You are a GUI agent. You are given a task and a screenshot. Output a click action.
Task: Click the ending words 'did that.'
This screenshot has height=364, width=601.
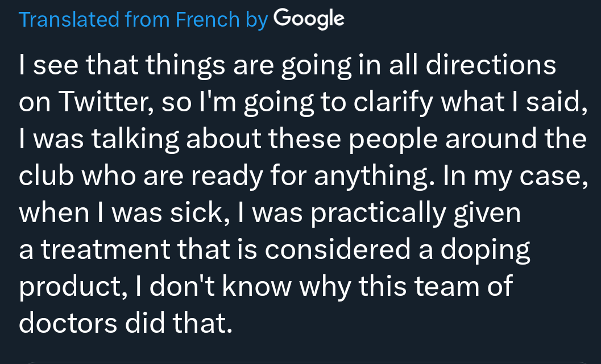coord(179,323)
